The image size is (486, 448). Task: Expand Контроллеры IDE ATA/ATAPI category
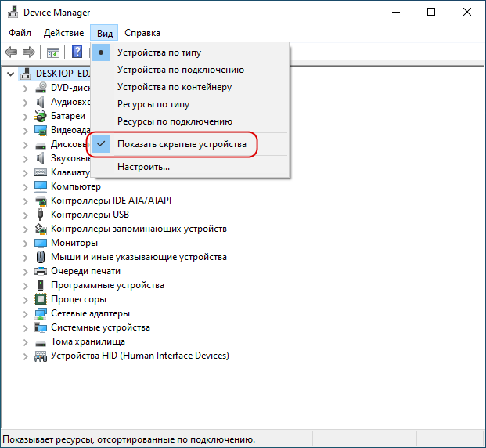tap(25, 201)
